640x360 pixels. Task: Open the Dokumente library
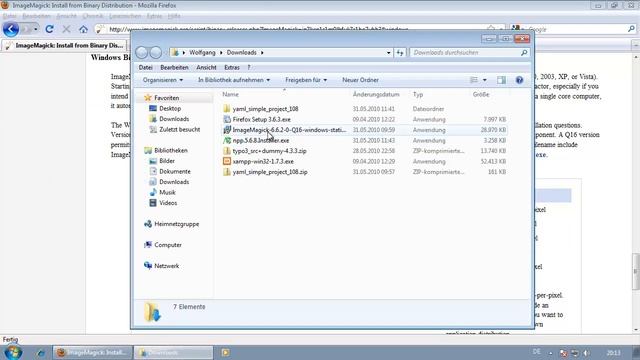[x=175, y=171]
